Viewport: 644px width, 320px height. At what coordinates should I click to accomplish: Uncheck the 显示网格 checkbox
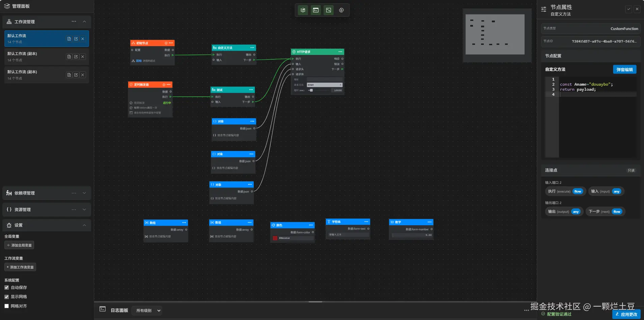pyautogui.click(x=6, y=297)
